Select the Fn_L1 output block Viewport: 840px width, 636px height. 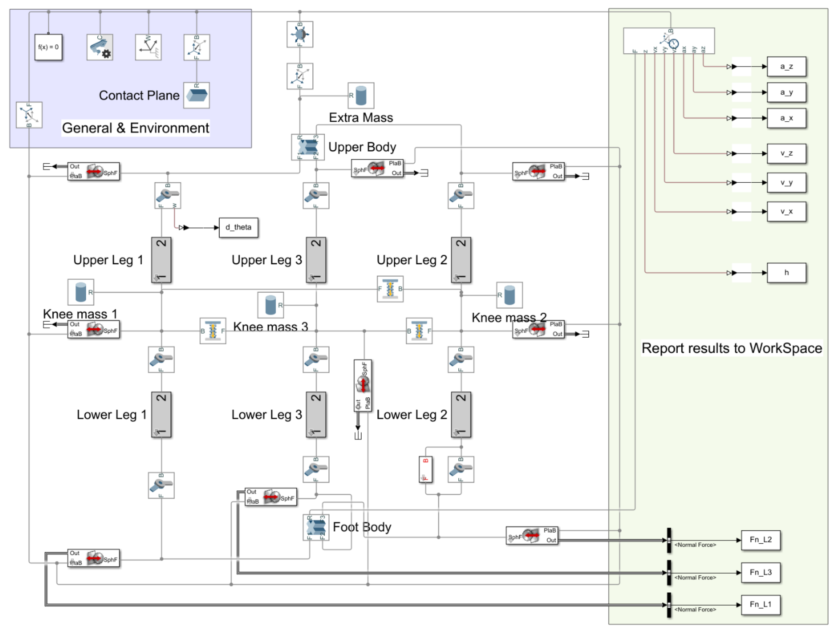coord(761,605)
